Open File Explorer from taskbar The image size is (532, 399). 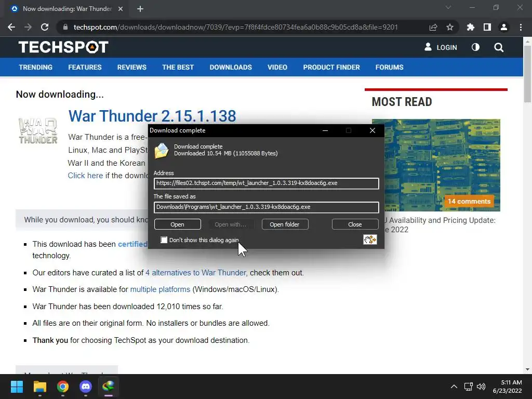[40, 387]
